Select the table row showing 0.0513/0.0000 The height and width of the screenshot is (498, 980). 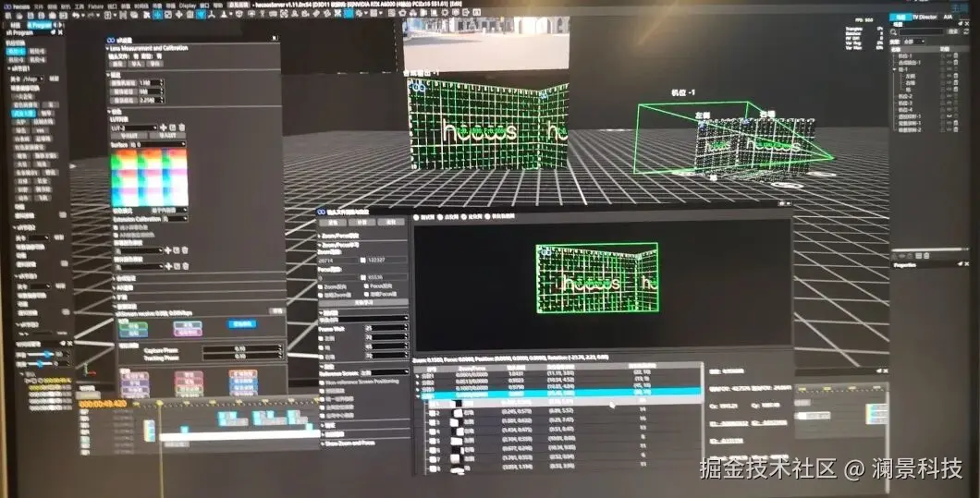click(558, 380)
